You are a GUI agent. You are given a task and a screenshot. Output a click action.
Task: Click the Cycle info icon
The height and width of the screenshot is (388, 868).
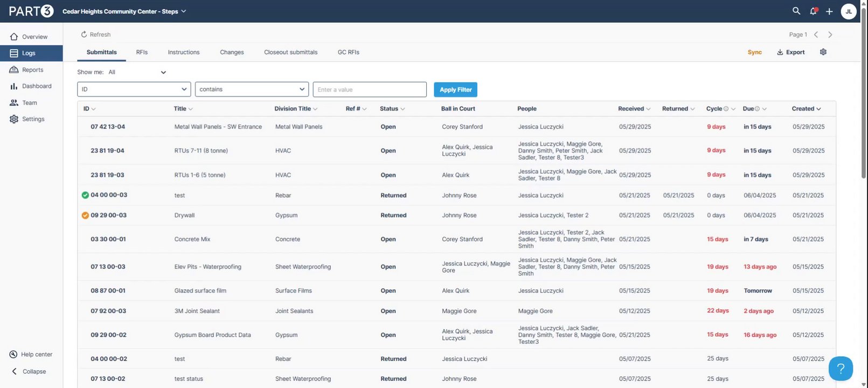pos(726,109)
